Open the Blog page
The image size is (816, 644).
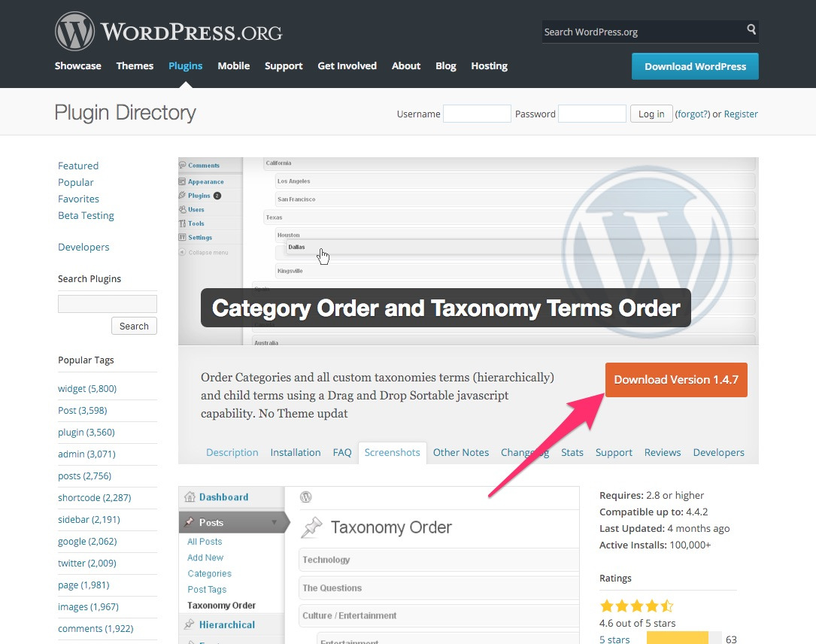pos(446,65)
